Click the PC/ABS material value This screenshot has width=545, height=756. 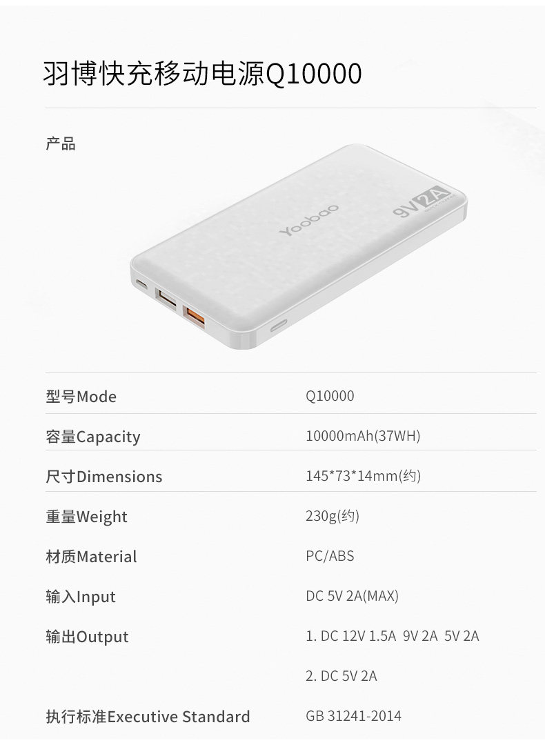pos(330,556)
